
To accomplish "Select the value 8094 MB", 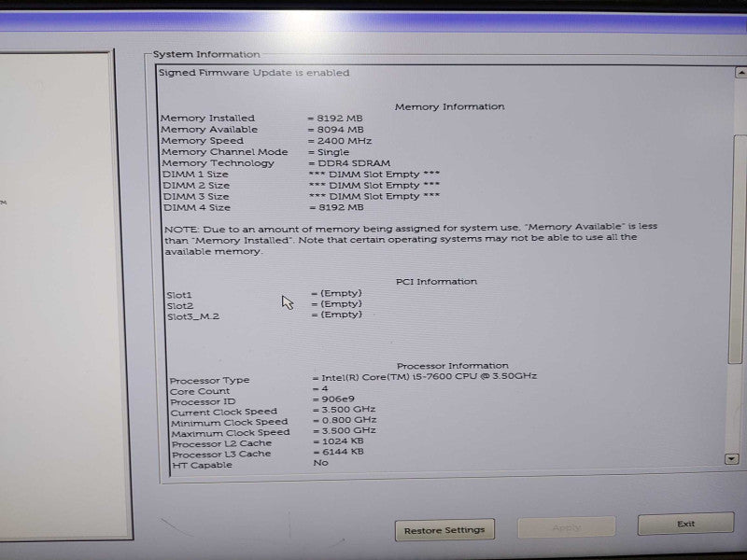I will (x=340, y=130).
